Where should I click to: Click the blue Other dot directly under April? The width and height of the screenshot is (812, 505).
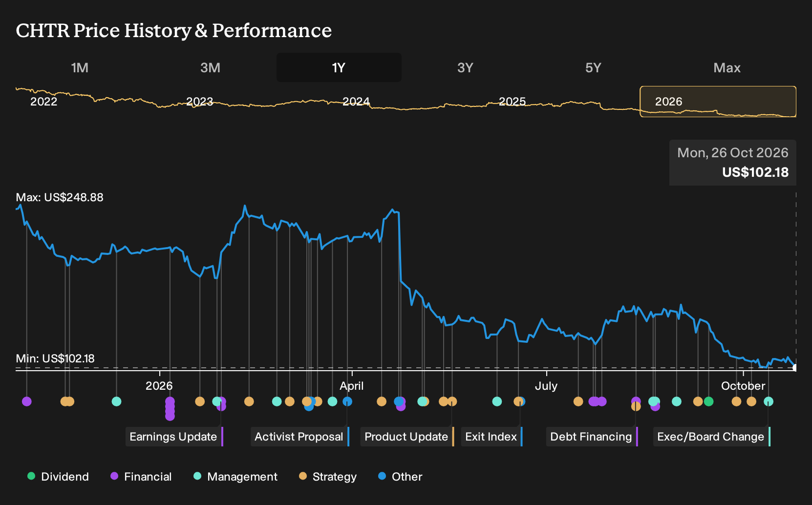pos(347,401)
